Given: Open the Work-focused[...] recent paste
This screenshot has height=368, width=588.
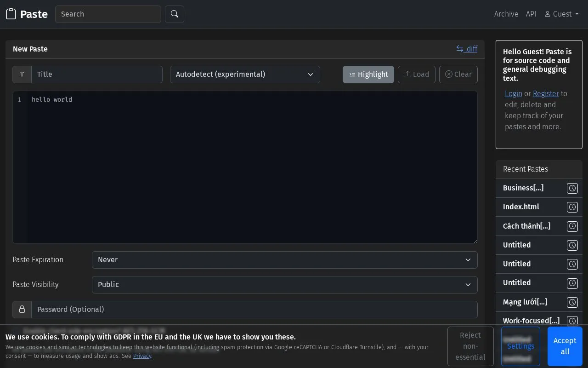Looking at the screenshot, I should click(531, 321).
